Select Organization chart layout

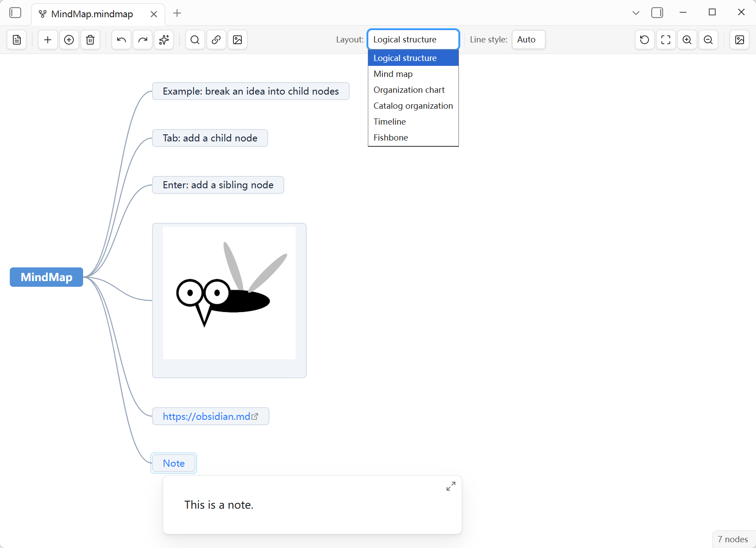(x=413, y=90)
